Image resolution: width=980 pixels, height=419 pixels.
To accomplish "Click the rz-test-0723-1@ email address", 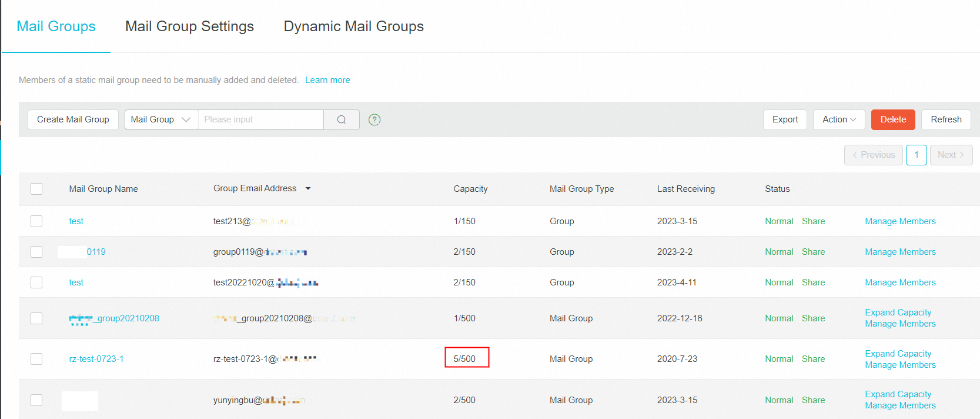I will [x=265, y=359].
